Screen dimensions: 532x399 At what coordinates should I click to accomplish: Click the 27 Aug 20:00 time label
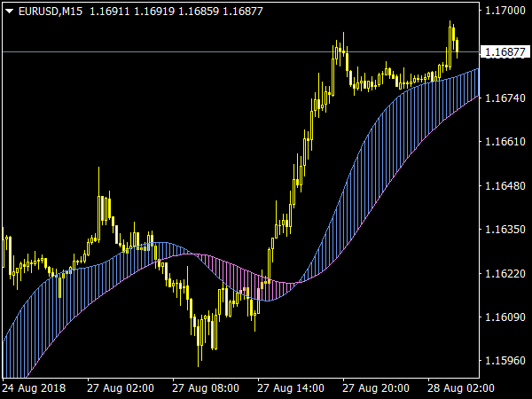[x=376, y=388]
